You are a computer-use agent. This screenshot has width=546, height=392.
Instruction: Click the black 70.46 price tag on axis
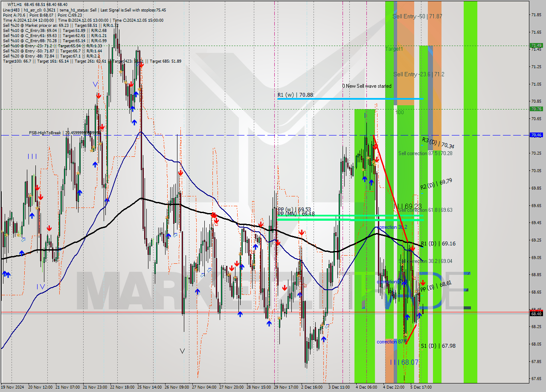[536, 135]
